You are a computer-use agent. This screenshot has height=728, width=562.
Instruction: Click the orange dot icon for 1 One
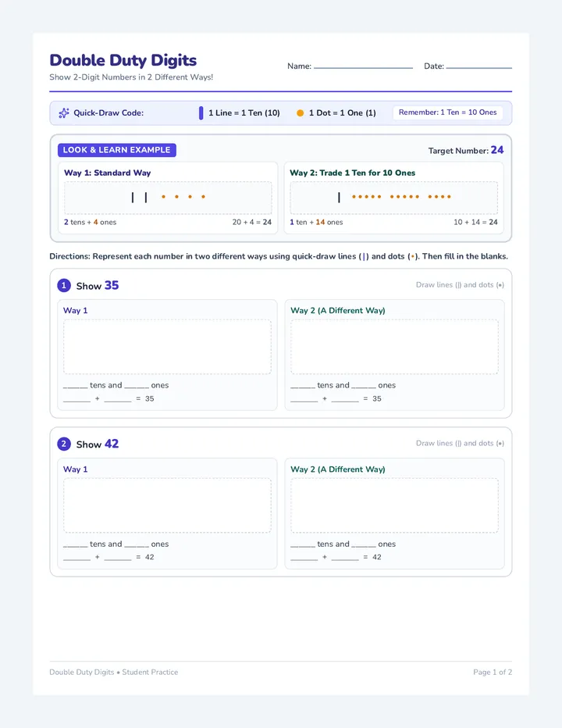(301, 112)
